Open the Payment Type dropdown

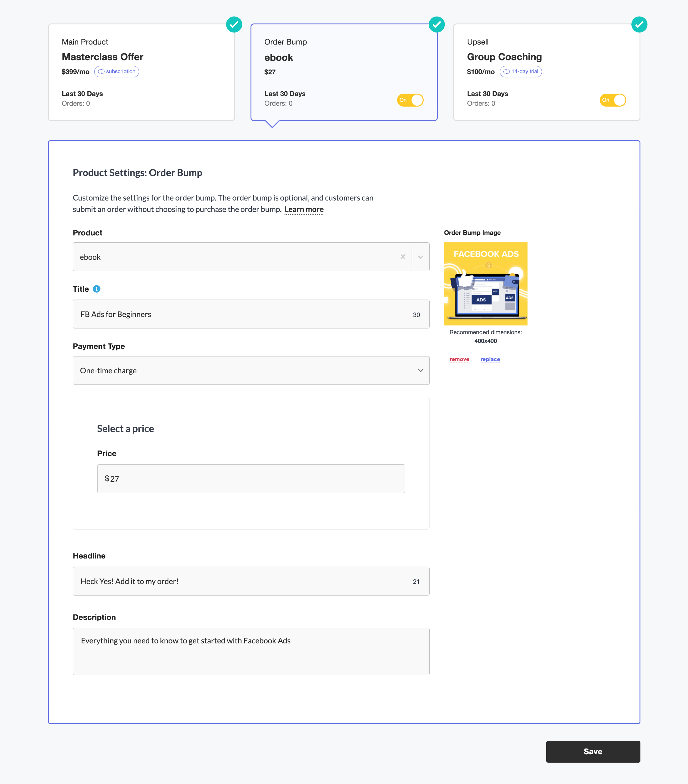pos(251,371)
